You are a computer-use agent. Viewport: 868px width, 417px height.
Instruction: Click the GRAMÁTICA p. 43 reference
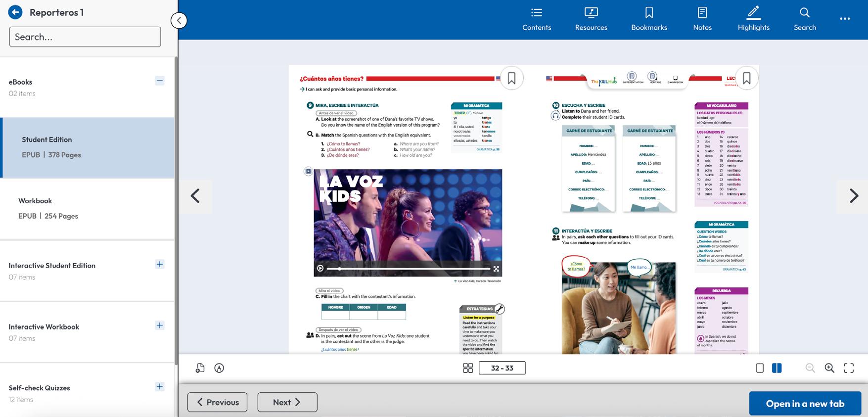tap(734, 270)
